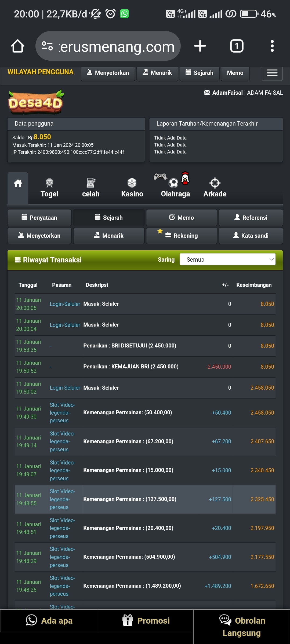Viewport: 290px width, 644px height.
Task: Open a new browser tab
Action: [x=200, y=46]
